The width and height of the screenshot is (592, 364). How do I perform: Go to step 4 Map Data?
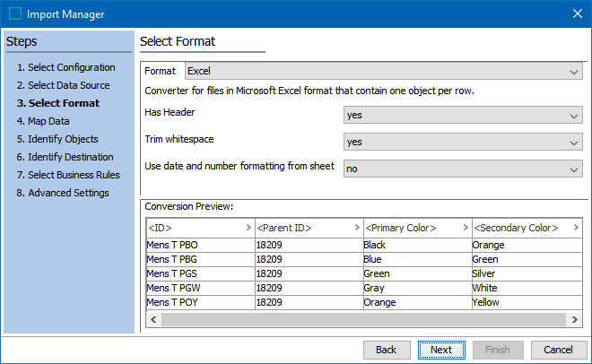pos(43,121)
